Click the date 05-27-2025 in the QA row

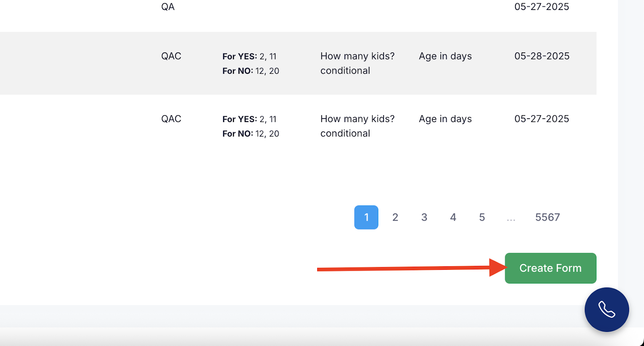pos(542,7)
